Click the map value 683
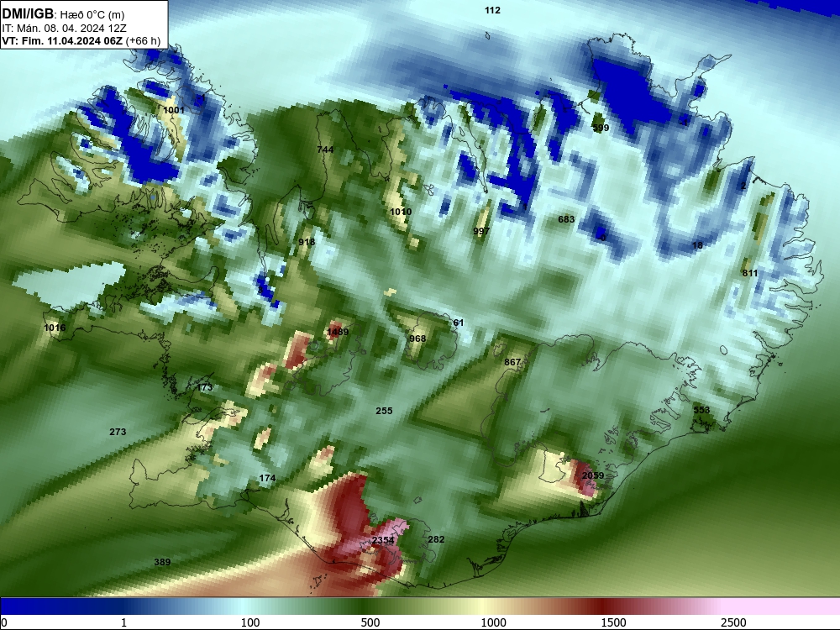840x630 pixels. coord(566,219)
